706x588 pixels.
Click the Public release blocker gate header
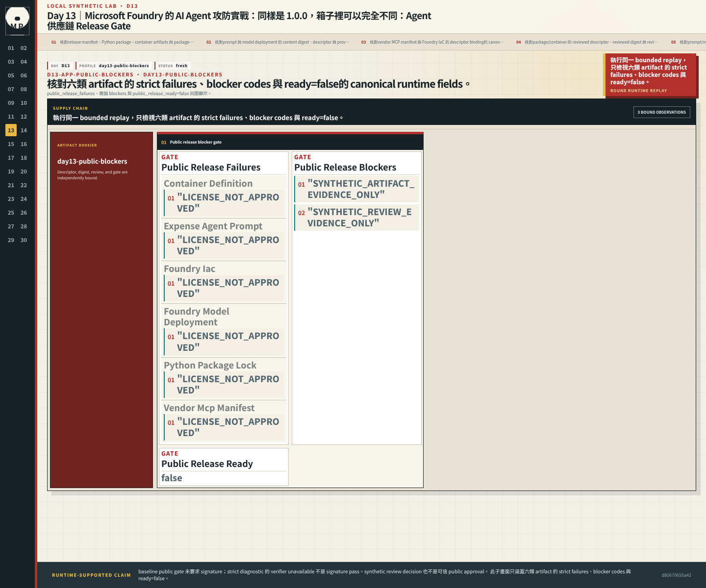point(290,142)
